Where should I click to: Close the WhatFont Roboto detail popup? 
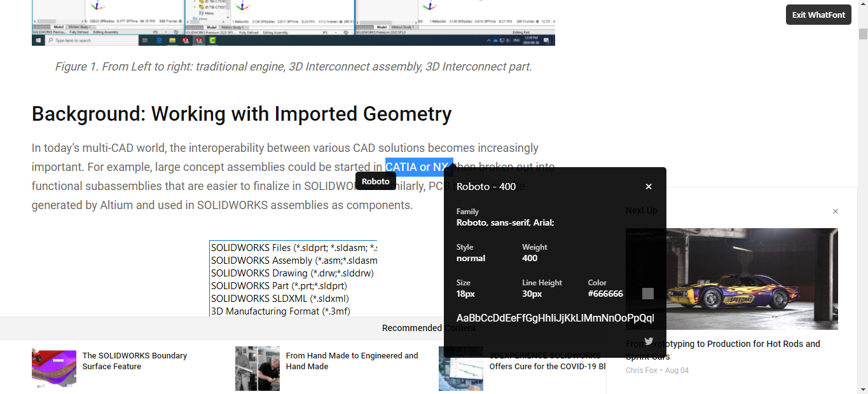(649, 186)
